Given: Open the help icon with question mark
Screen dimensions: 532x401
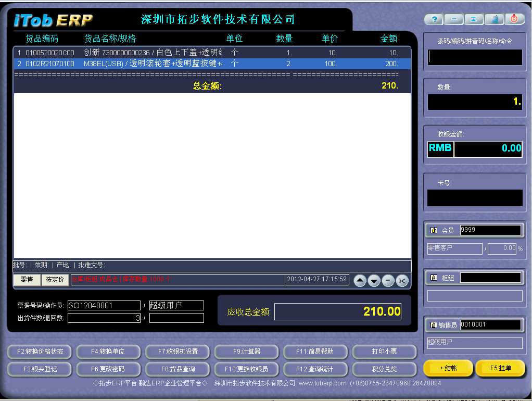Looking at the screenshot, I should (434, 19).
